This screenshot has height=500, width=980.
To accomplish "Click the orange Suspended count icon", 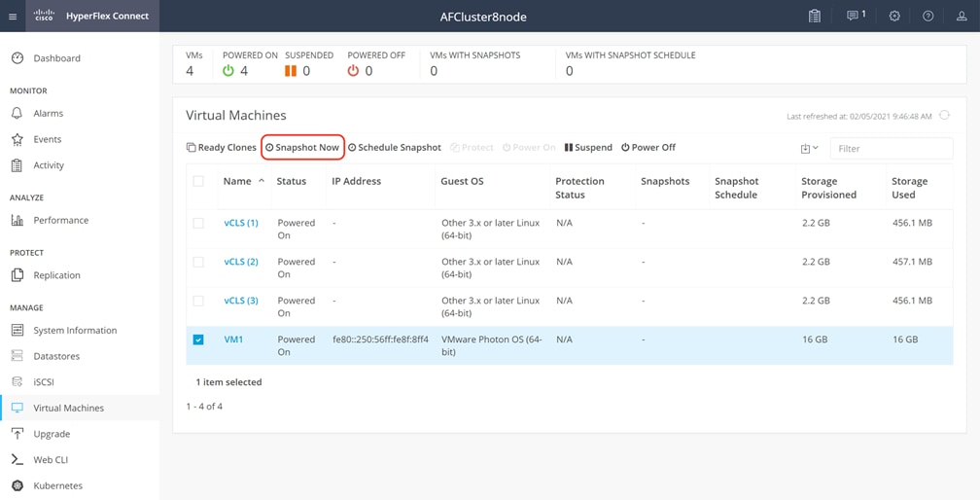I will (x=291, y=71).
